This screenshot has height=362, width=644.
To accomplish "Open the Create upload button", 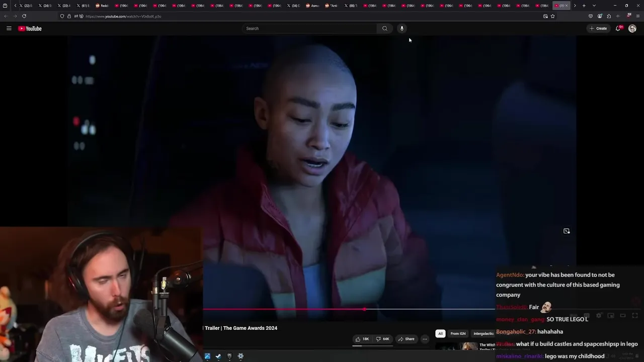I will (x=598, y=29).
